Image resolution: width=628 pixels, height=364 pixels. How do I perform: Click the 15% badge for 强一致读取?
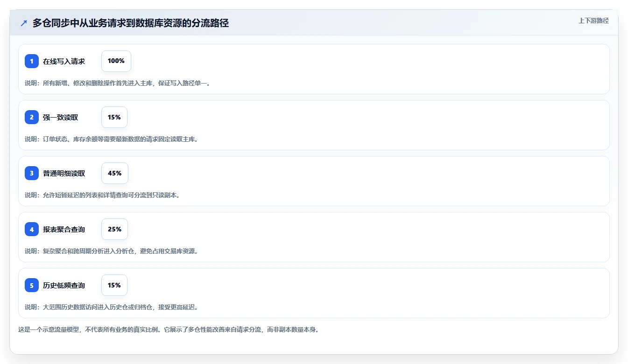pyautogui.click(x=114, y=117)
